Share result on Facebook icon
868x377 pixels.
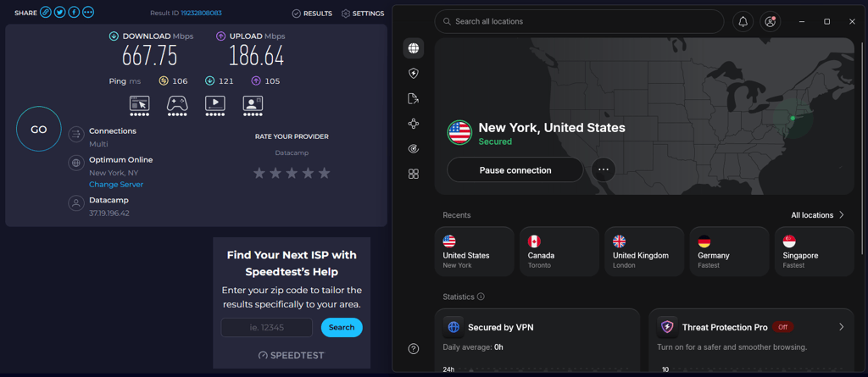[75, 13]
